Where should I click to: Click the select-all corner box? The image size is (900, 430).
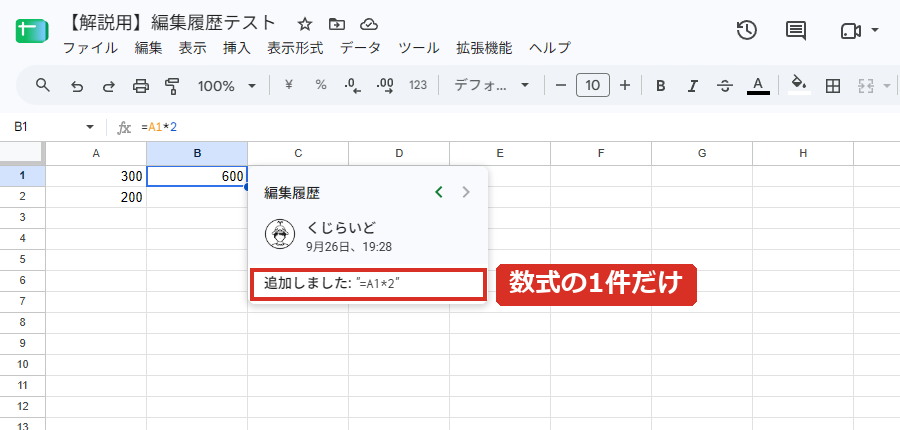click(22, 153)
